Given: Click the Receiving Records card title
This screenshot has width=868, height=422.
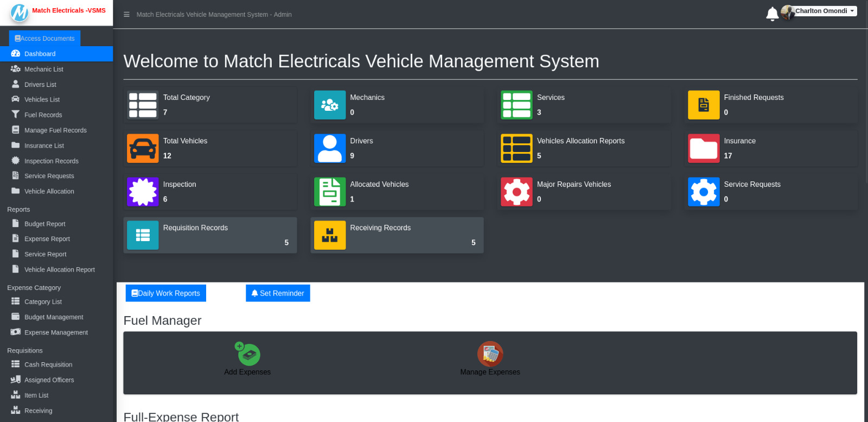Looking at the screenshot, I should pos(380,228).
